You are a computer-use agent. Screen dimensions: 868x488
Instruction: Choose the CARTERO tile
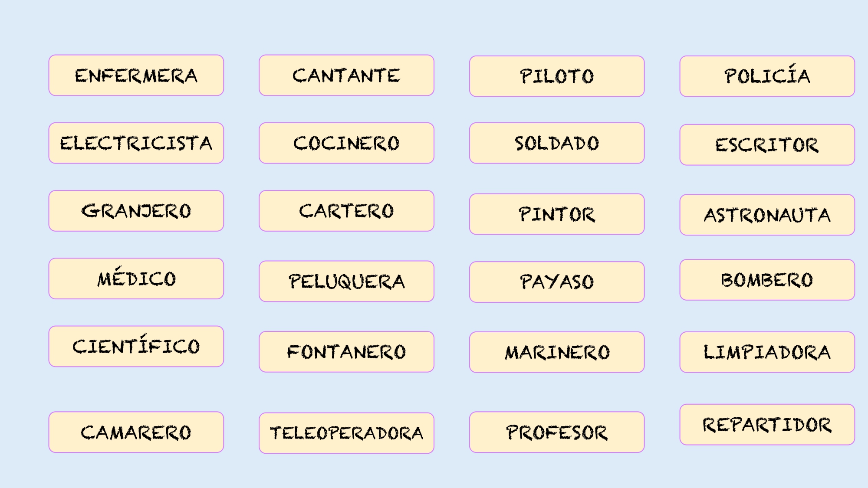click(x=346, y=211)
